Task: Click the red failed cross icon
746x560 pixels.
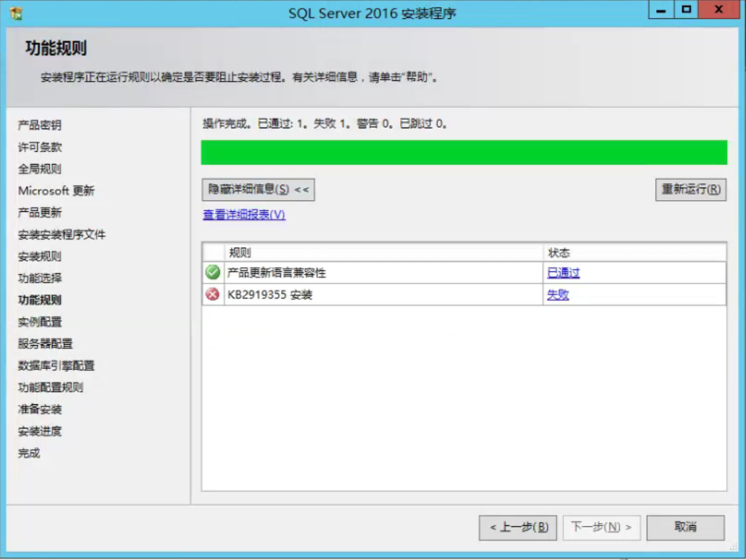Action: (212, 294)
